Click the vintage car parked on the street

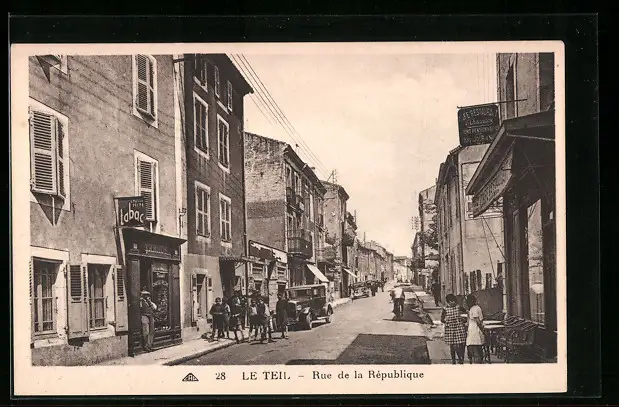pyautogui.click(x=309, y=304)
